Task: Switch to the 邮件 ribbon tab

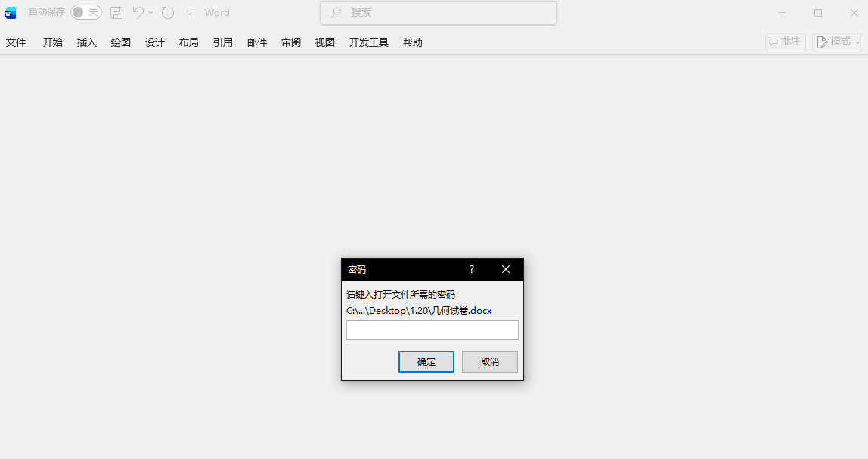Action: [257, 42]
